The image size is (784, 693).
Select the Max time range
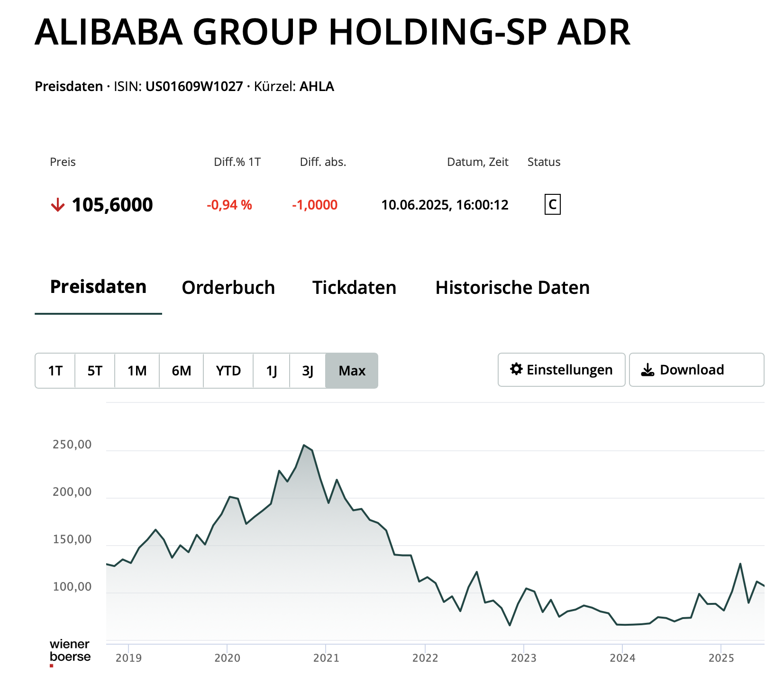[x=352, y=371]
